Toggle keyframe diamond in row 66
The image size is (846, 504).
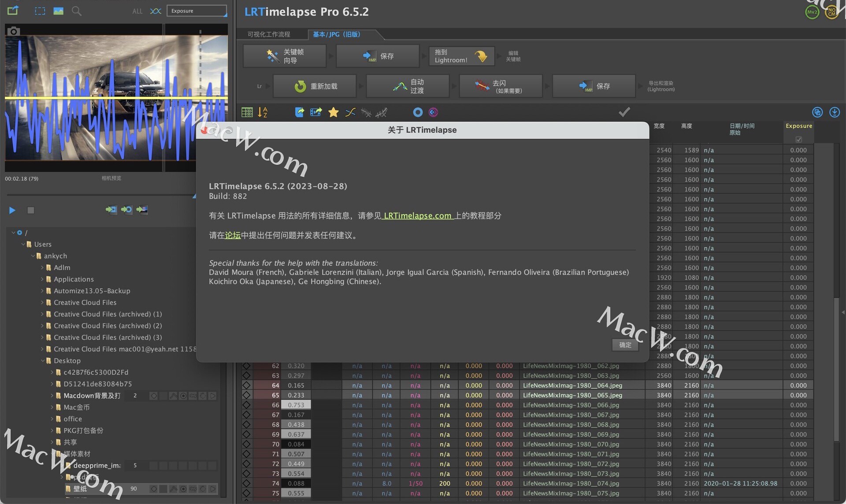(246, 405)
